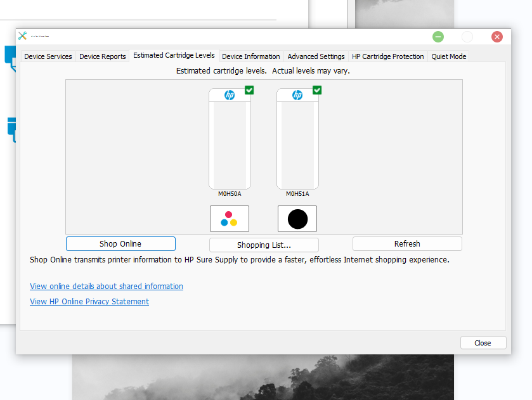Click the M0H50A cartridge label

pos(230,194)
